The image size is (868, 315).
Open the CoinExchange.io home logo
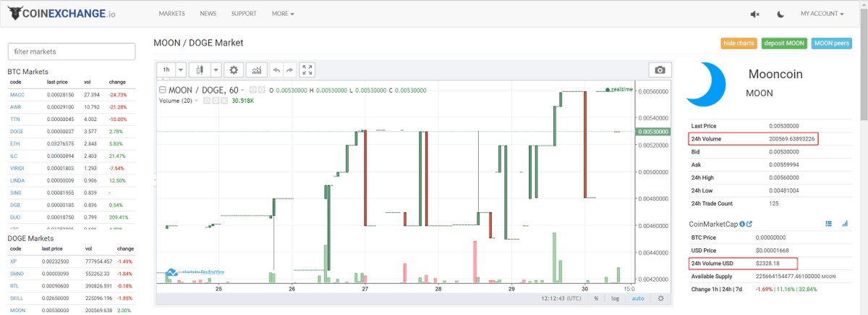62,13
